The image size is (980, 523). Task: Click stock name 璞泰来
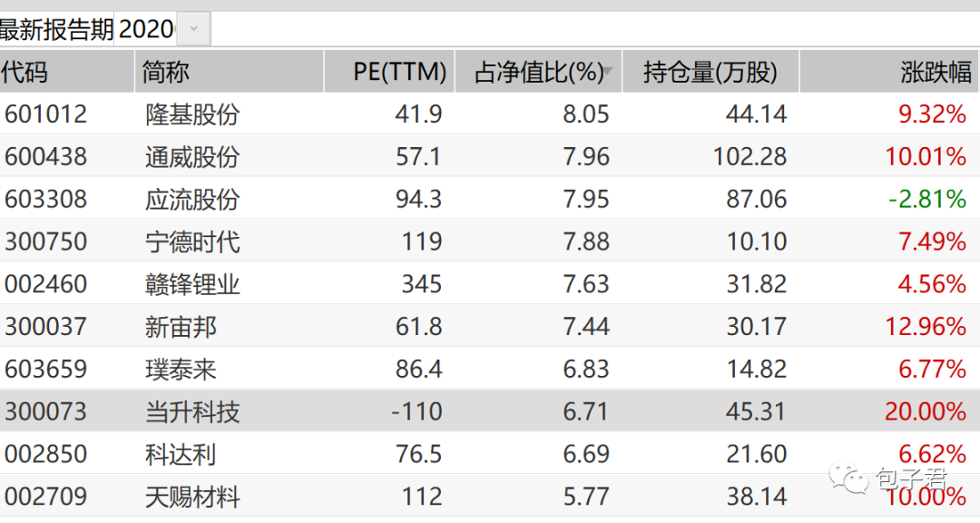[181, 370]
